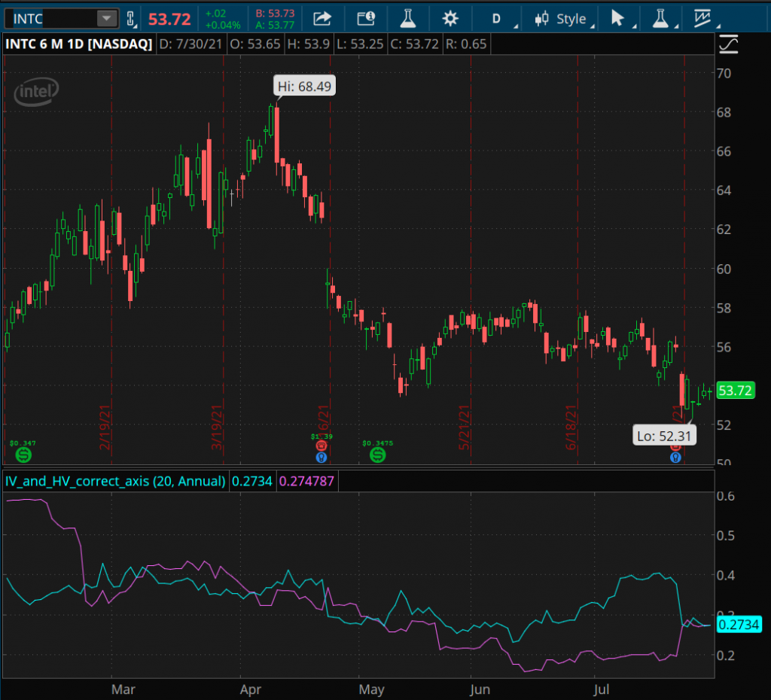The image size is (771, 700).
Task: Click the Jul label on time axis
Action: point(602,689)
